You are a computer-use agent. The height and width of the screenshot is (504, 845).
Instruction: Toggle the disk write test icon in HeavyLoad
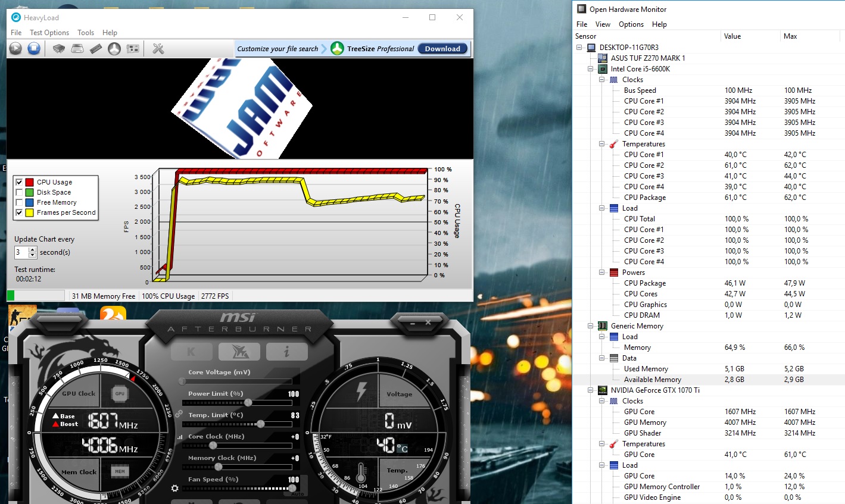[77, 49]
